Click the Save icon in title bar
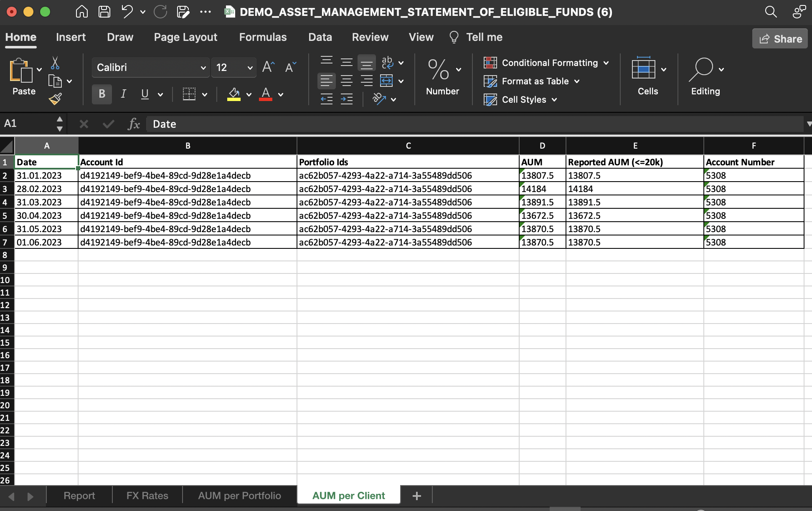This screenshot has width=812, height=511. click(x=104, y=12)
